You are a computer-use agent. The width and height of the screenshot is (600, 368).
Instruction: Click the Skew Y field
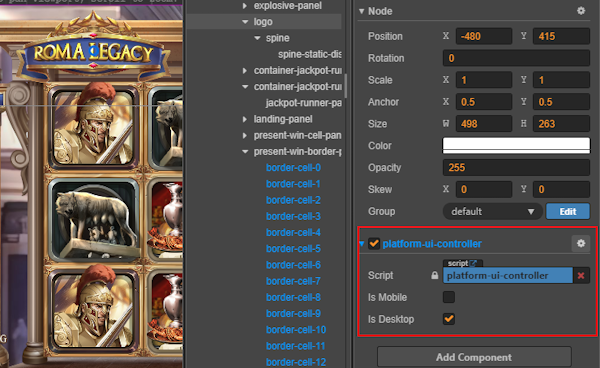561,189
